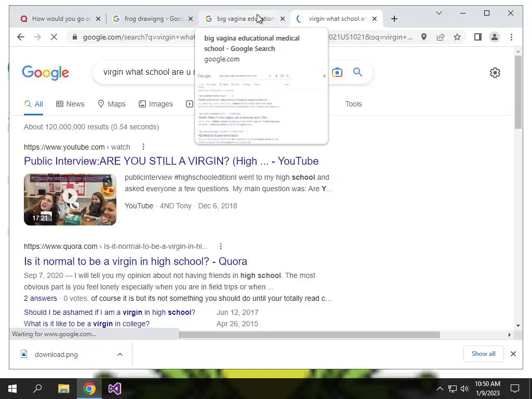
Task: Open 'Should I be ashamed' Quora sublink
Action: pyautogui.click(x=110, y=312)
